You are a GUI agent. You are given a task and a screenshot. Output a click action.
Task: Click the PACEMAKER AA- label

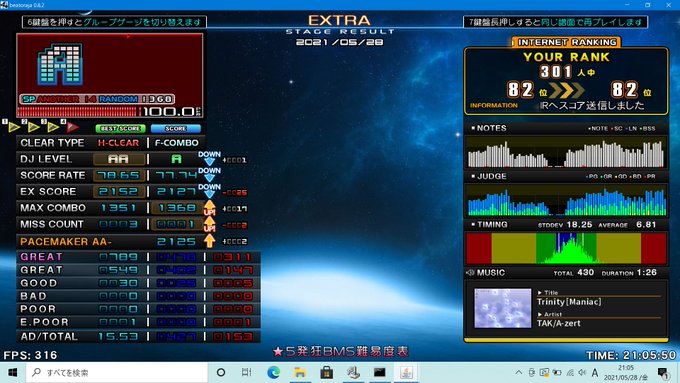pos(66,242)
